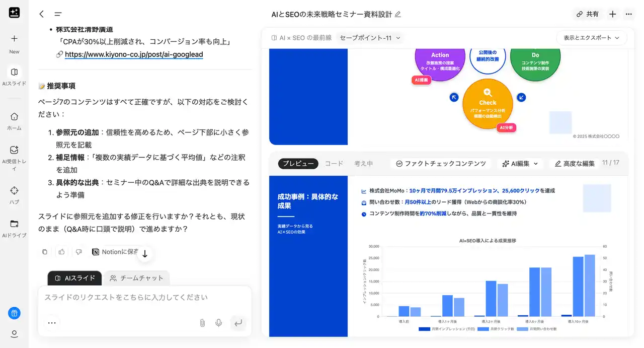Open the AI受信トレイ inbox
This screenshot has height=348, width=644.
(14, 150)
